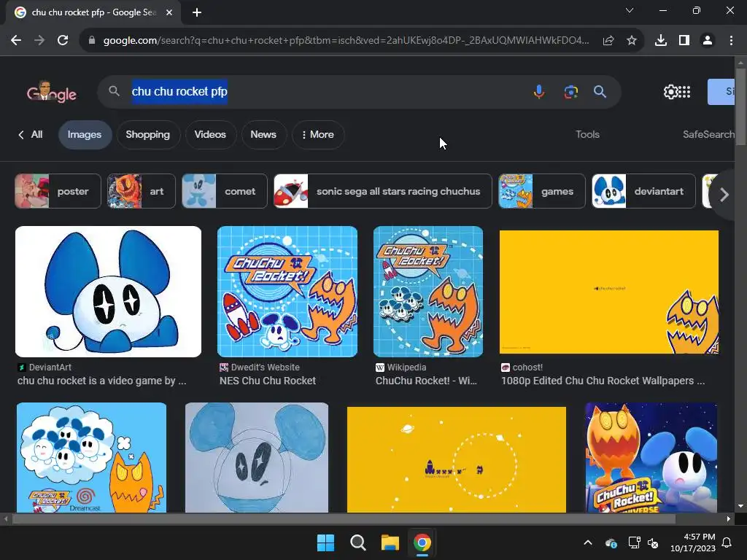
Task: Click the horizontal page scrollbar thumb
Action: pyautogui.click(x=344, y=518)
